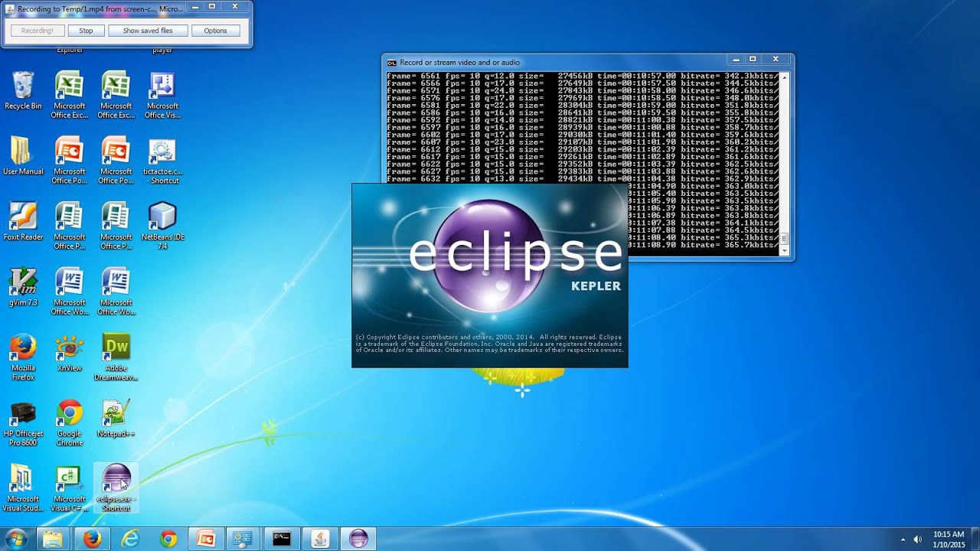Click the Show saved files button
The width and height of the screenshot is (980, 551).
click(148, 31)
